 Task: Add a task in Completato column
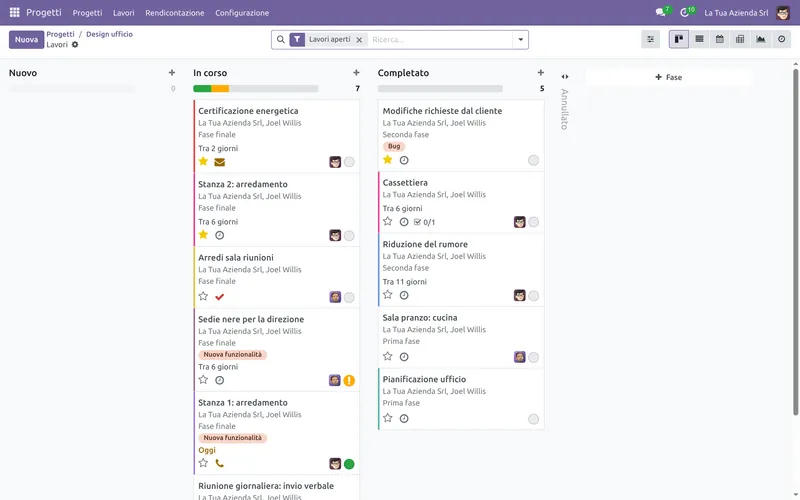[540, 73]
